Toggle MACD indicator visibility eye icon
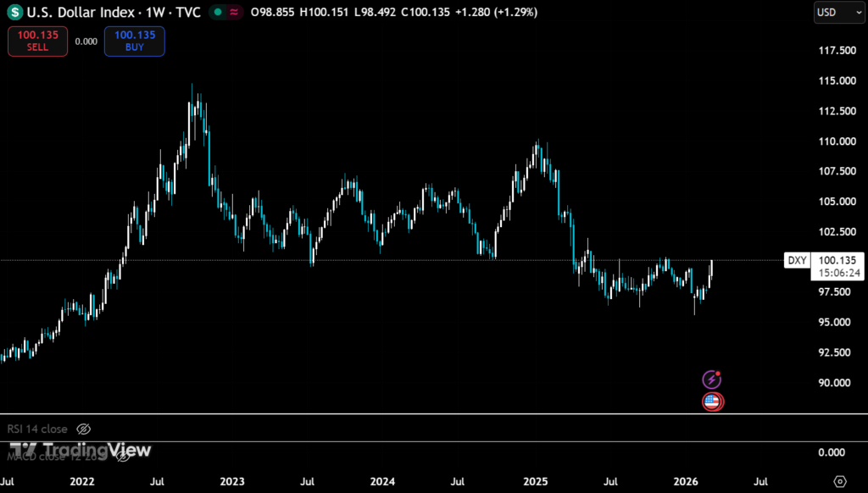Screen dimensions: 868x493 tap(122, 457)
